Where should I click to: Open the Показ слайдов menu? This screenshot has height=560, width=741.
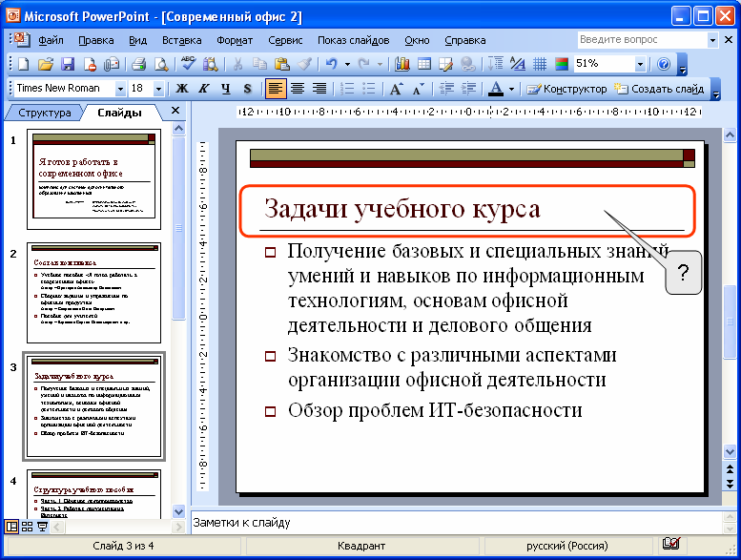[354, 40]
